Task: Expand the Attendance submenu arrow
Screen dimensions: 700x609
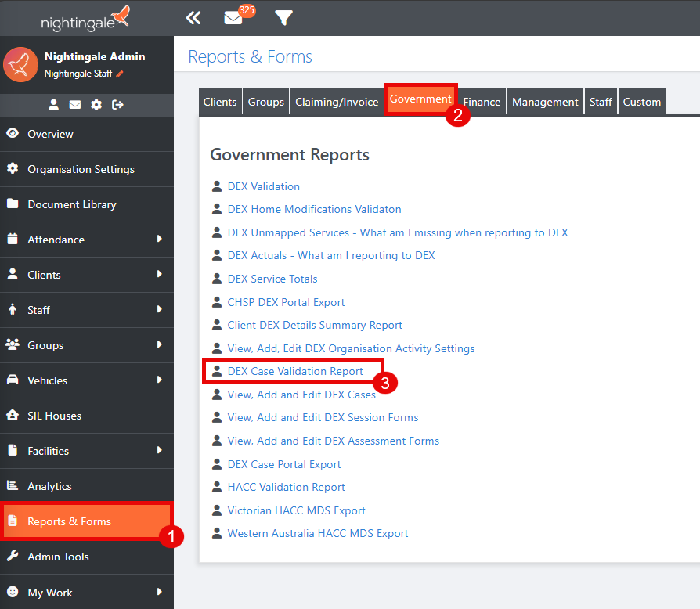Action: [x=160, y=240]
